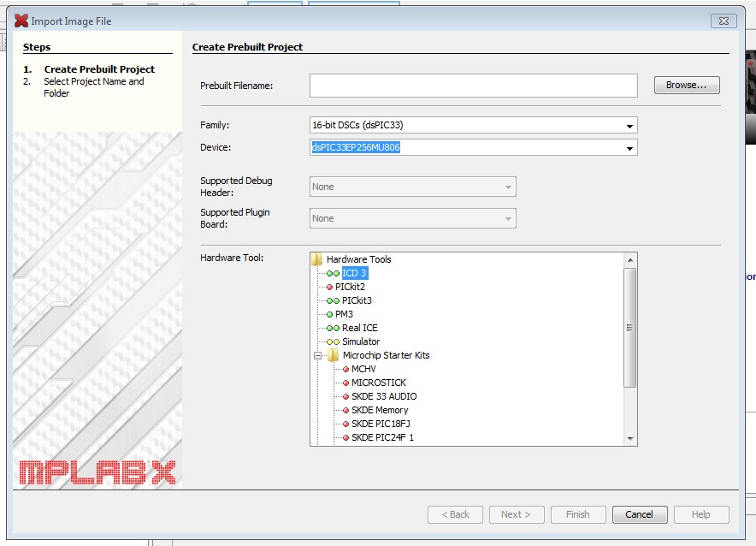
Task: Choose SKDE 33 AUDIO starter kit
Action: click(x=384, y=396)
